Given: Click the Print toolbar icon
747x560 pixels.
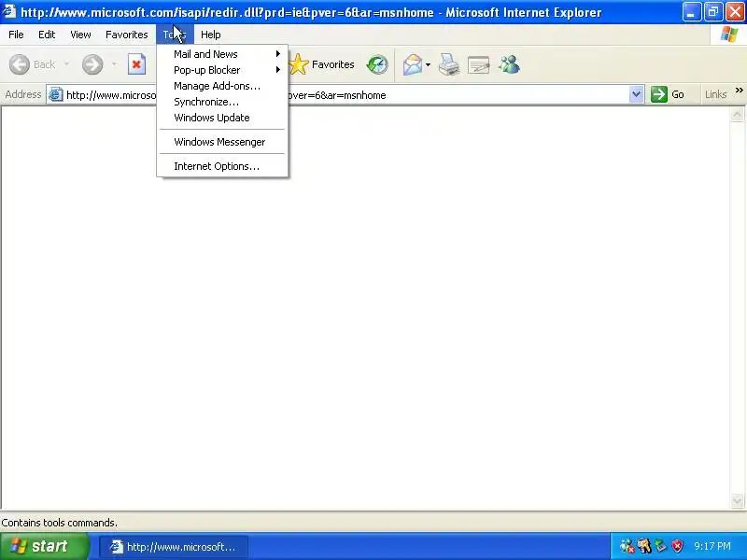Looking at the screenshot, I should coord(449,64).
